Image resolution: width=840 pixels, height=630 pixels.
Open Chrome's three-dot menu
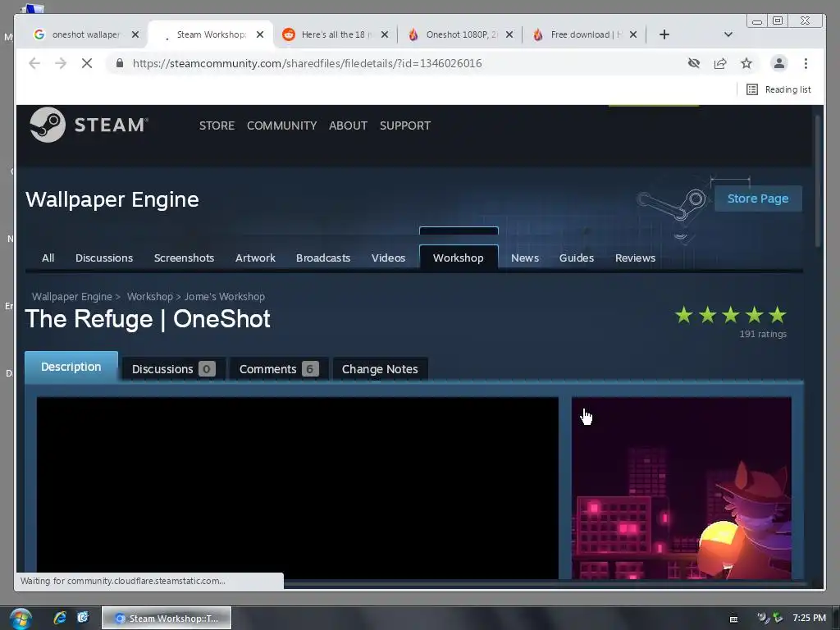coord(806,63)
